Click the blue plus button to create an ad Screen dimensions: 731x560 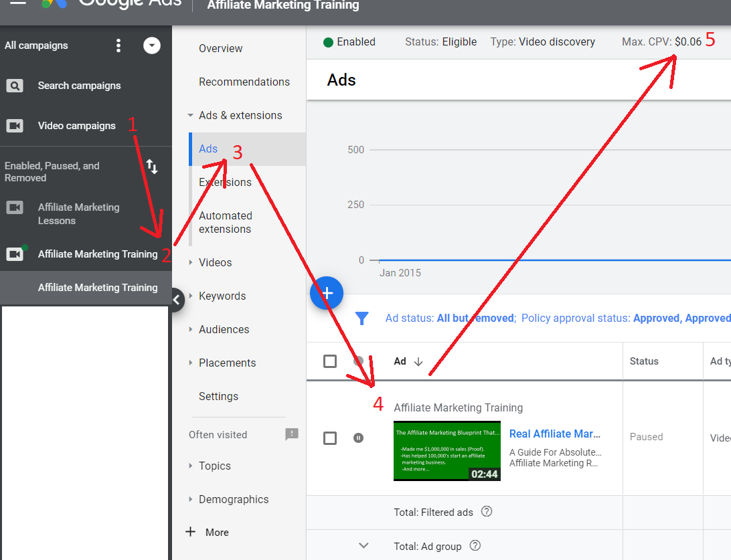(x=327, y=293)
